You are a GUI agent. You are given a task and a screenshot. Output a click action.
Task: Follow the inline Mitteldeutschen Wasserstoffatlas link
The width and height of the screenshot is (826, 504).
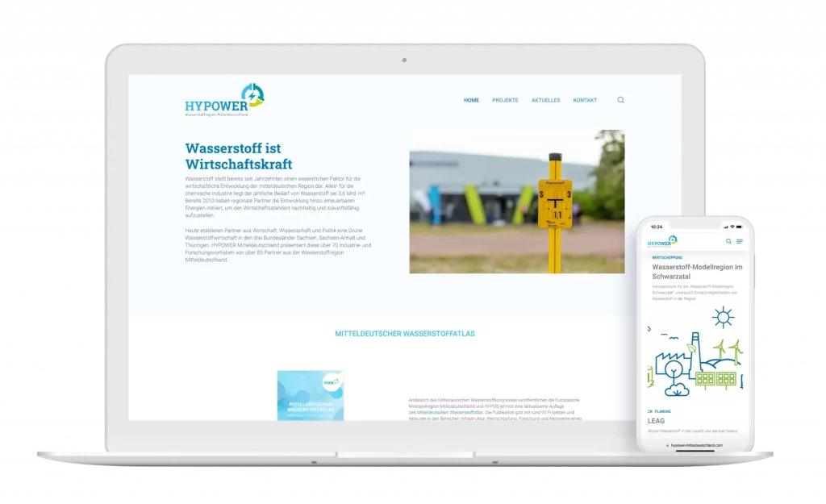coord(449,412)
